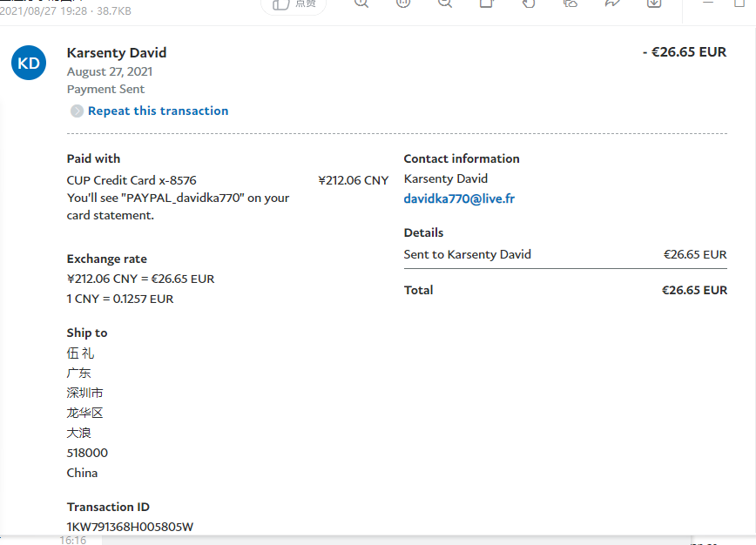This screenshot has width=756, height=545.
Task: Click the postal code 518000
Action: click(x=87, y=453)
